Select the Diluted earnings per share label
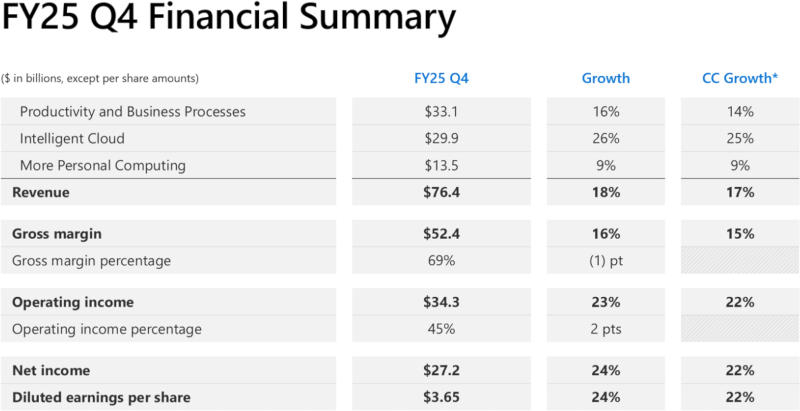The width and height of the screenshot is (800, 411). [101, 397]
